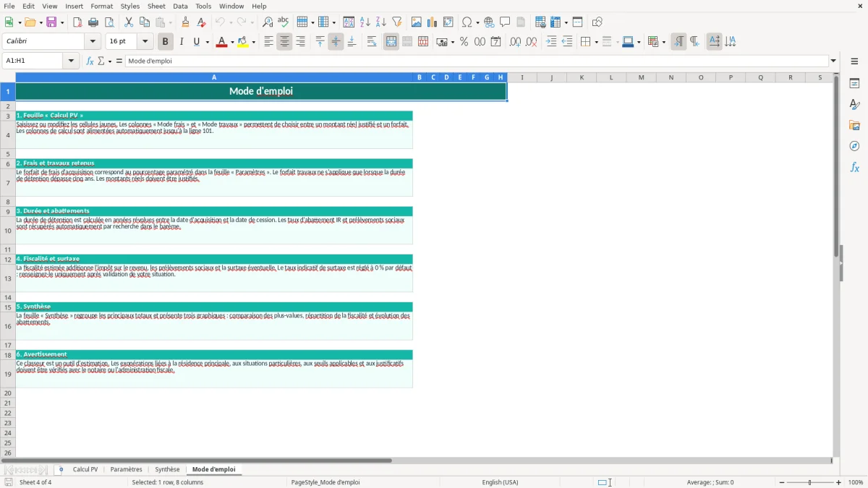Open the Sheet menu
868x488 pixels.
(156, 6)
